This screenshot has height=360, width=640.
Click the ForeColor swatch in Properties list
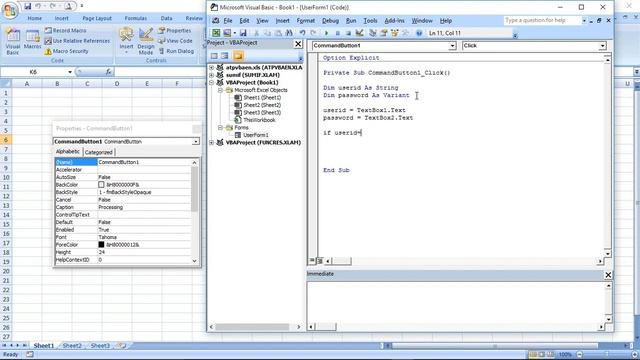[x=101, y=245]
